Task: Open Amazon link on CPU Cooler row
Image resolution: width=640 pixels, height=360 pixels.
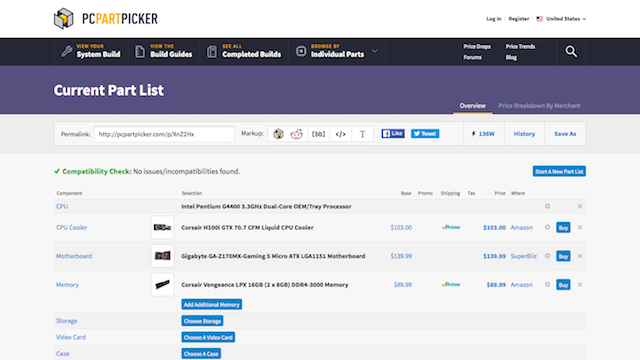Action: (x=522, y=227)
